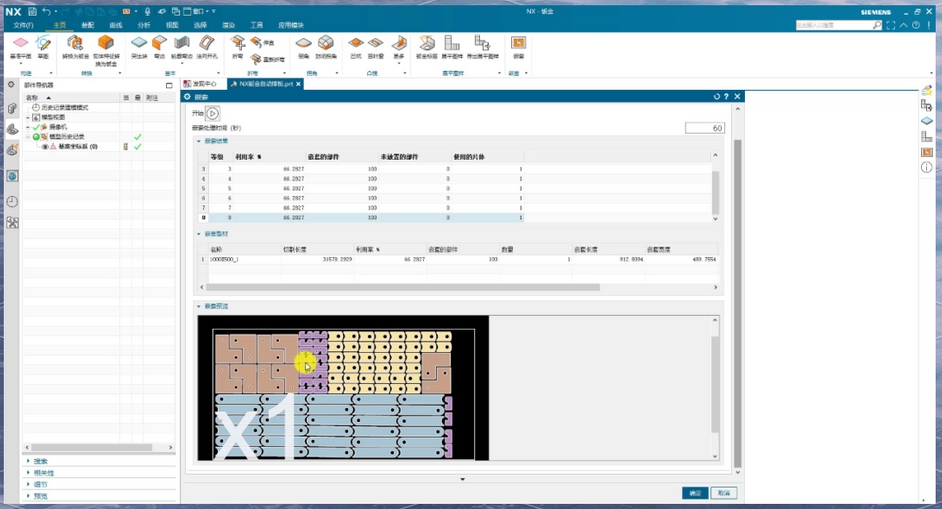The image size is (942, 509).
Task: Switch to the 发现中心 tab
Action: click(200, 85)
